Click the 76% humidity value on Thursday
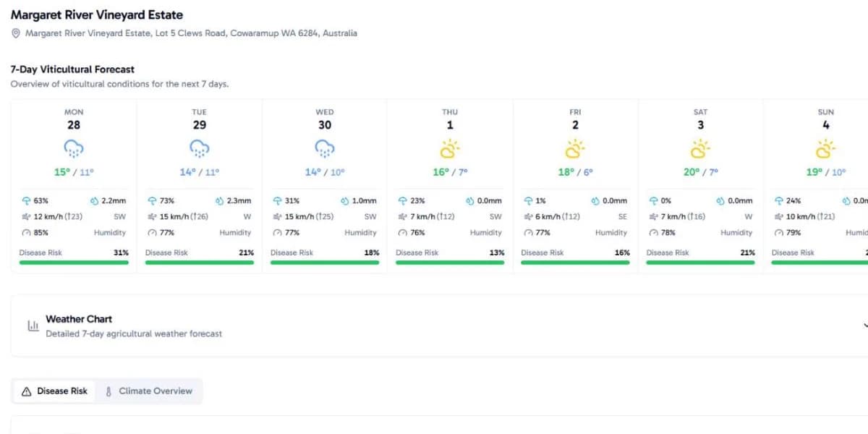The image size is (868, 434). (417, 233)
